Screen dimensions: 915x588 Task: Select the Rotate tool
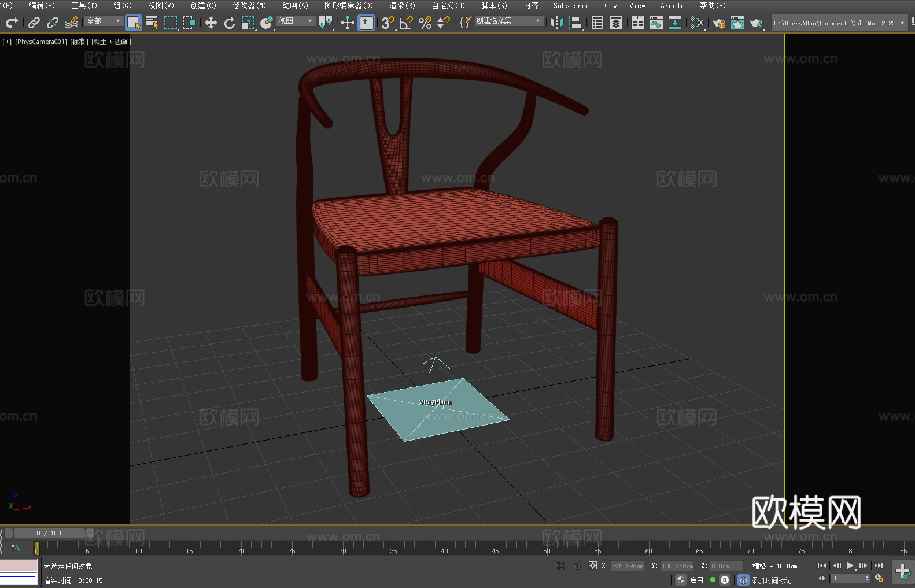pos(230,23)
